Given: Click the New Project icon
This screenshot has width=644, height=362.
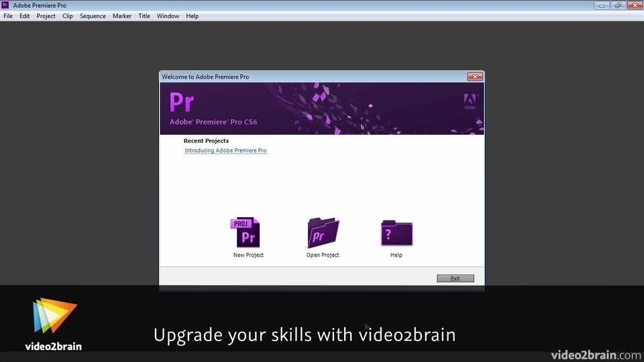Looking at the screenshot, I should (x=246, y=233).
